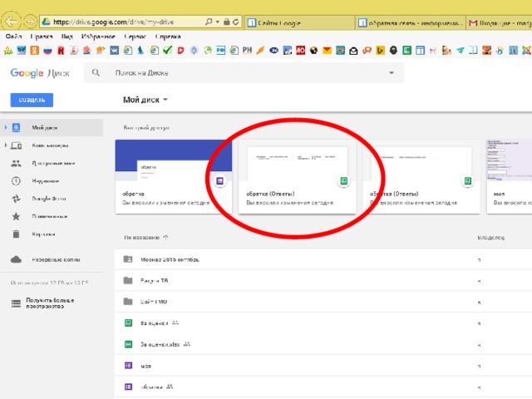Open the Справка menu in browser menu bar

click(x=168, y=37)
